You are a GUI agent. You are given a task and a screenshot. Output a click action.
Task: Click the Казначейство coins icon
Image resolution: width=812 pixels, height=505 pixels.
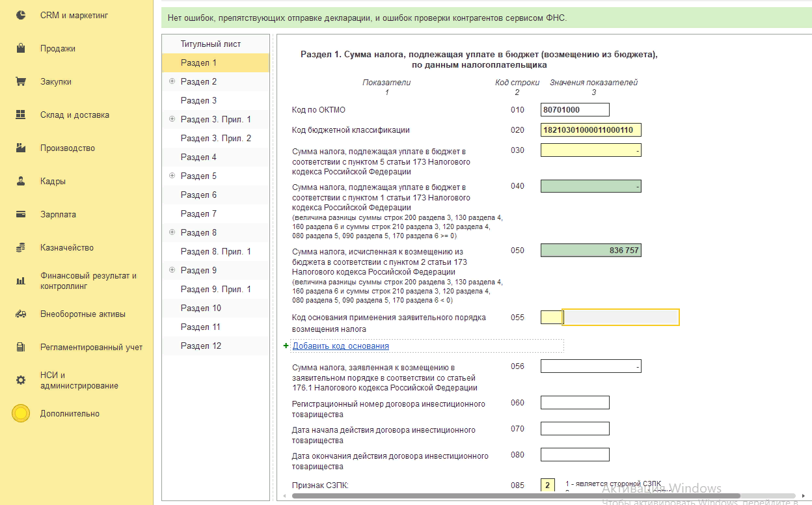[x=21, y=247]
